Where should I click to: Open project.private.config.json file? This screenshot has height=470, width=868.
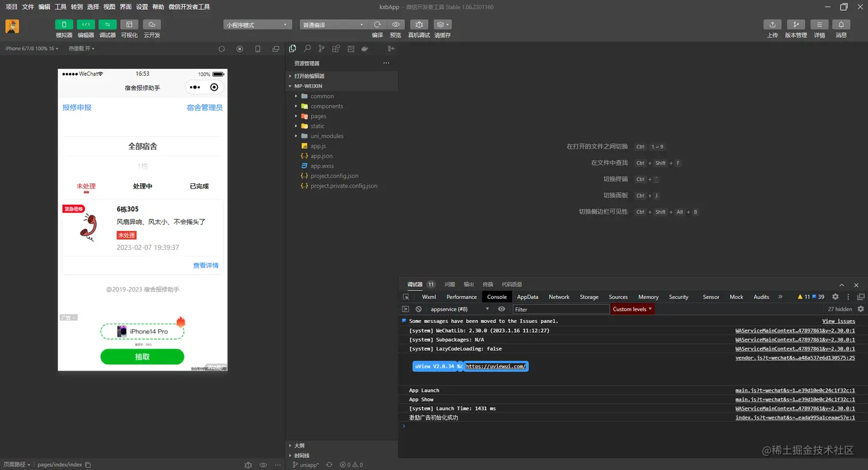click(342, 186)
